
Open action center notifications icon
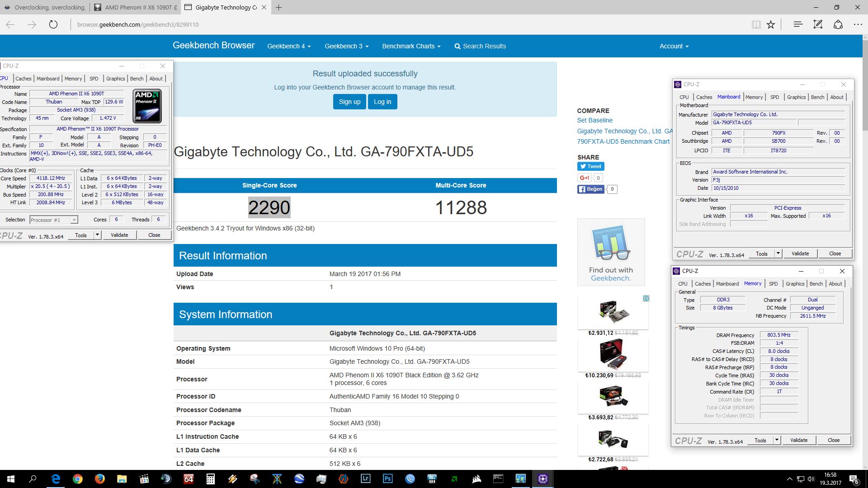[x=854, y=479]
